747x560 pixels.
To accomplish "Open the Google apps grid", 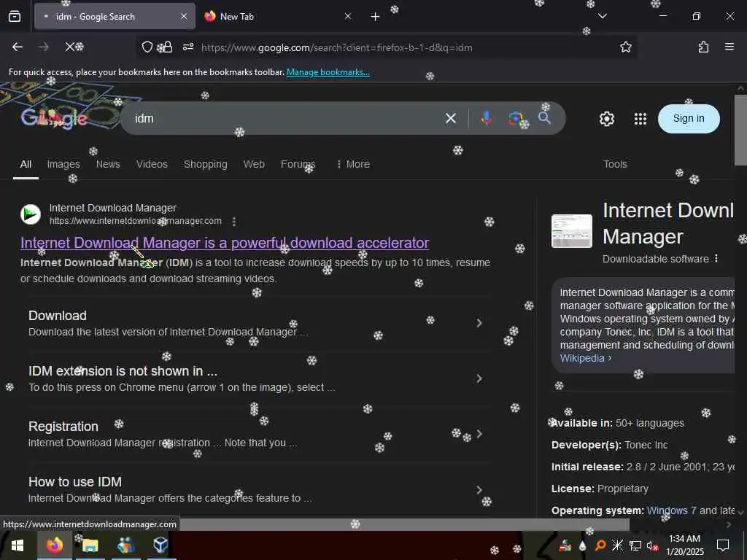I will coord(640,119).
